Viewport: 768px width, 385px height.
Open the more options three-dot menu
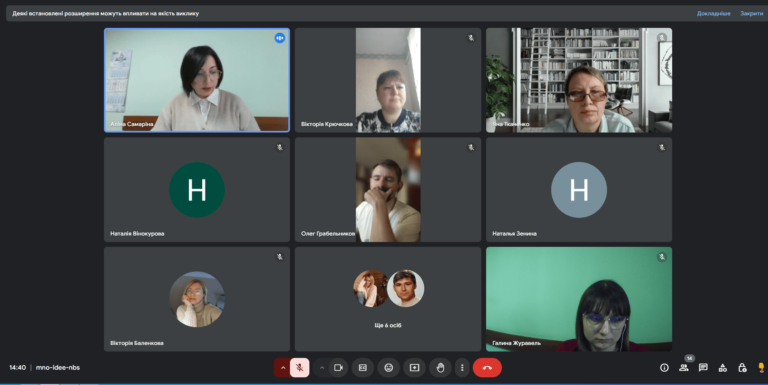(x=462, y=368)
